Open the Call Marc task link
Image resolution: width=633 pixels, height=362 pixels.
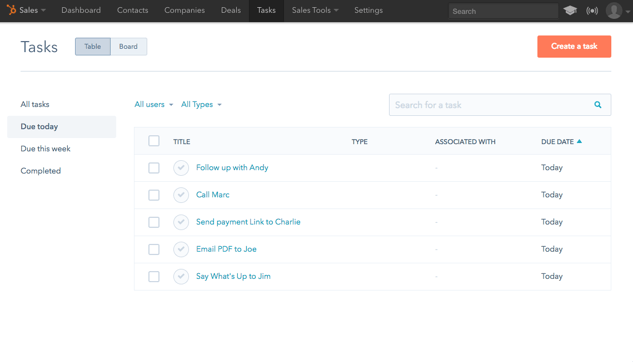pos(213,195)
